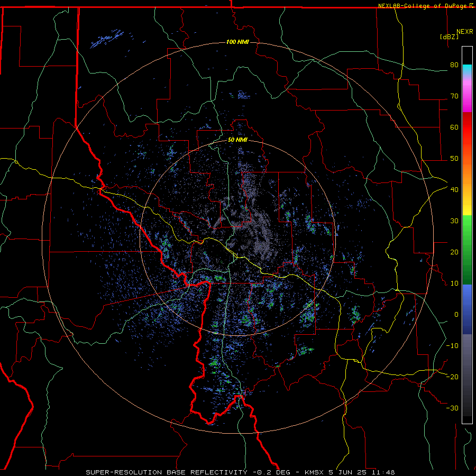This screenshot has height=476, width=476.
Task: Click the KMSX station identifier in the caption
Action: coord(313,472)
